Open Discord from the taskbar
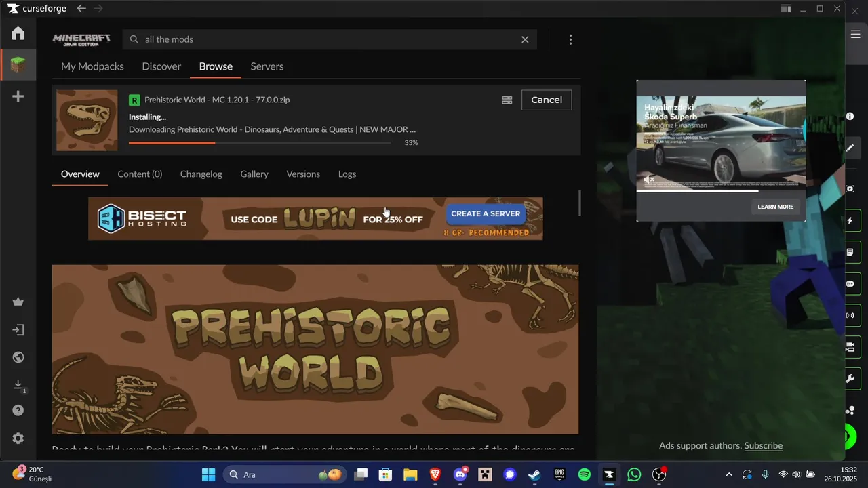 (x=460, y=474)
